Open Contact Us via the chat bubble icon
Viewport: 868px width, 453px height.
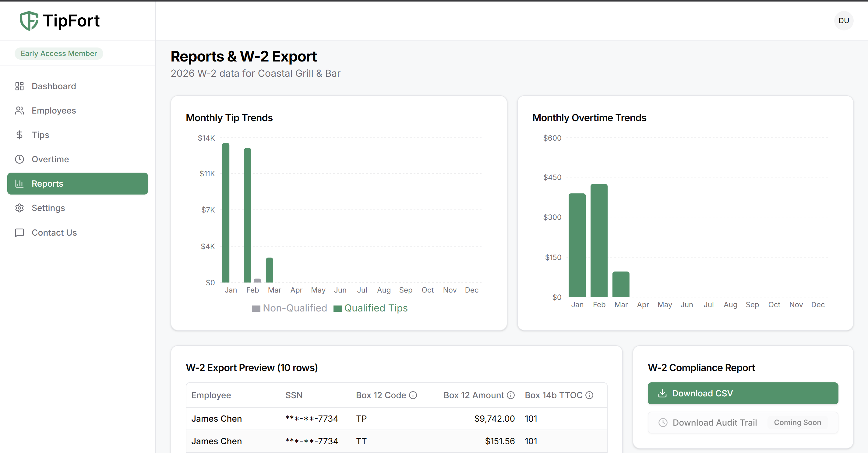19,232
